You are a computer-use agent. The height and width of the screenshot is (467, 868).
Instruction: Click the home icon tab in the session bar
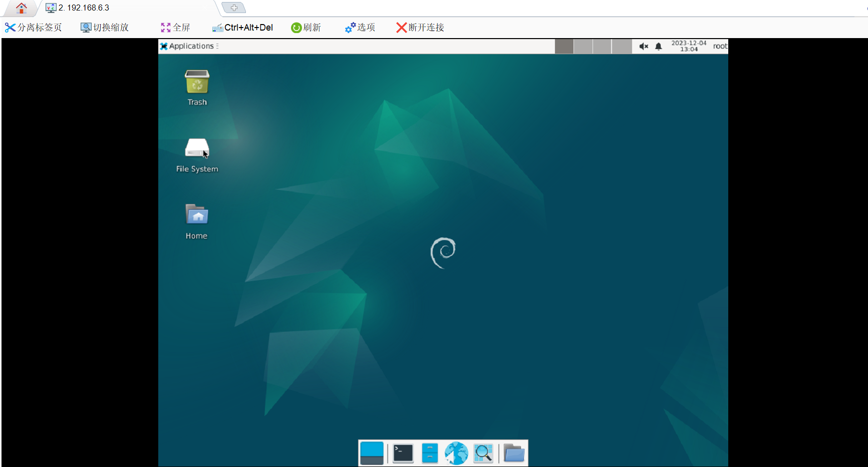pyautogui.click(x=21, y=8)
